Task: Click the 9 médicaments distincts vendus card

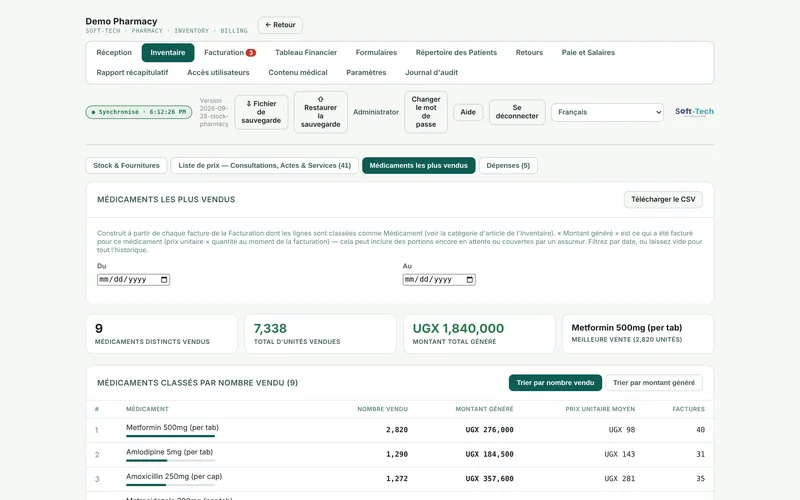Action: [x=161, y=334]
